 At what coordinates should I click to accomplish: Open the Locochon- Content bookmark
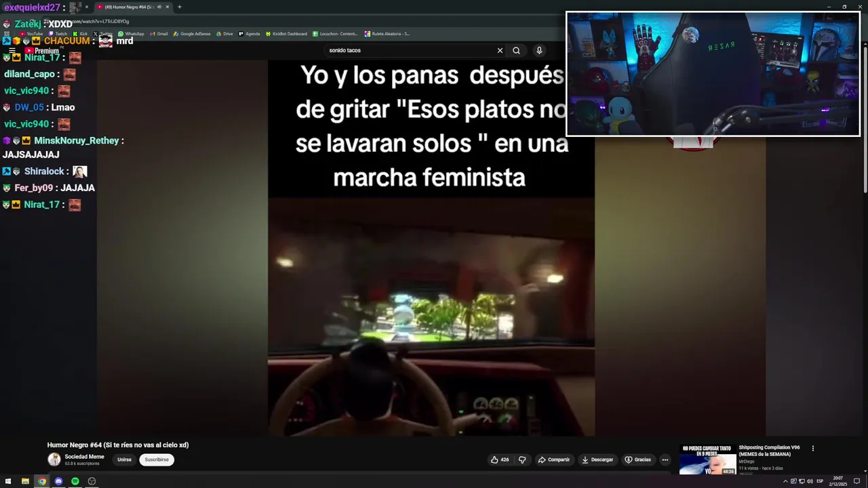pos(335,33)
